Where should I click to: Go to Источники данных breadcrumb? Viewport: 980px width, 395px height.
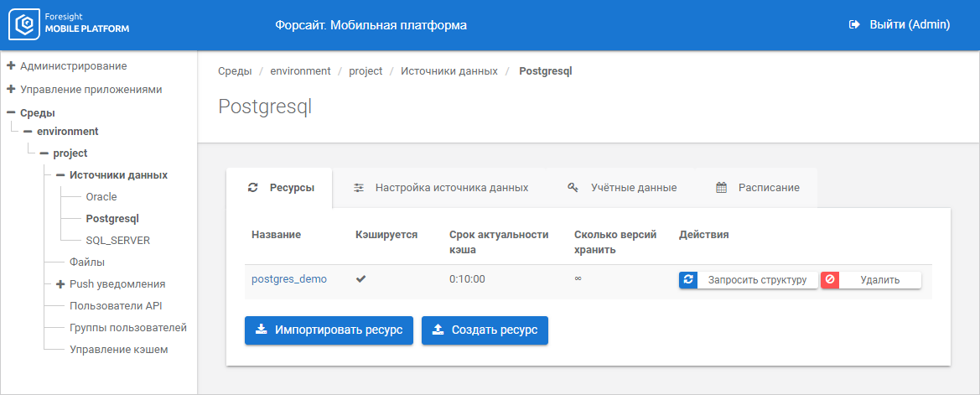[x=449, y=71]
